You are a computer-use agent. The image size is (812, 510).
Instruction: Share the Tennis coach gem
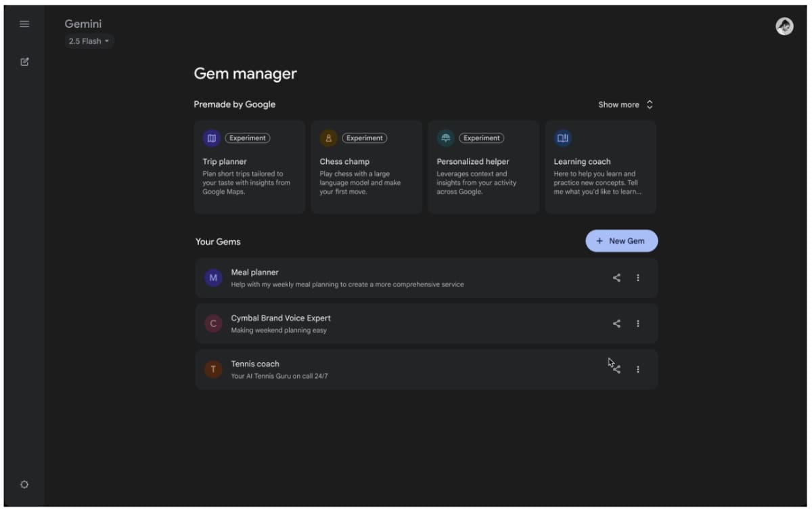(616, 369)
